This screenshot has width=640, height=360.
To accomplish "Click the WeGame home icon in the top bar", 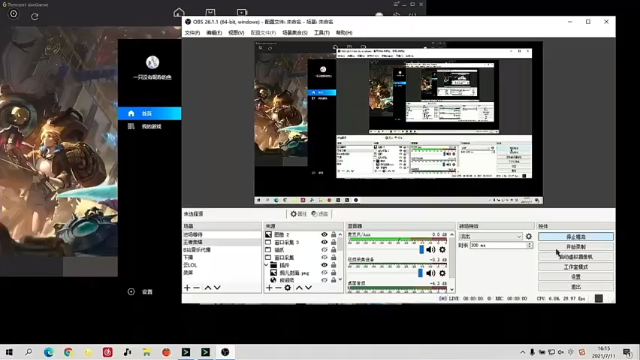I will pos(179,12).
